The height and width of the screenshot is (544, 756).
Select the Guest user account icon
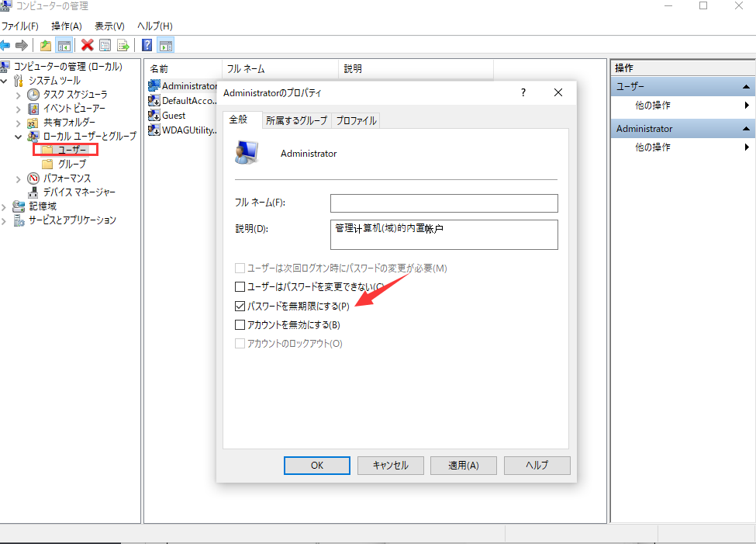pos(154,115)
